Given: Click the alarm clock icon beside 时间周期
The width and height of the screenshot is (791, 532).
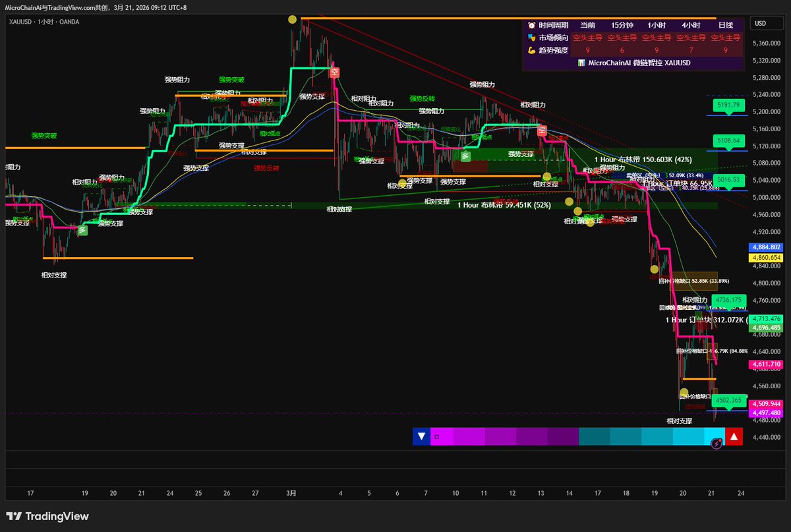Looking at the screenshot, I should pyautogui.click(x=531, y=24).
